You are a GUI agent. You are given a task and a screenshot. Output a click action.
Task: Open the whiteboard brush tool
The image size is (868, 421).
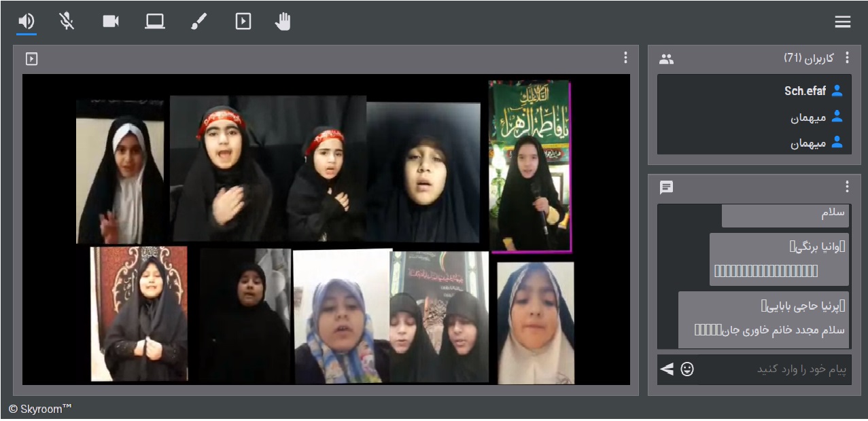pos(198,22)
